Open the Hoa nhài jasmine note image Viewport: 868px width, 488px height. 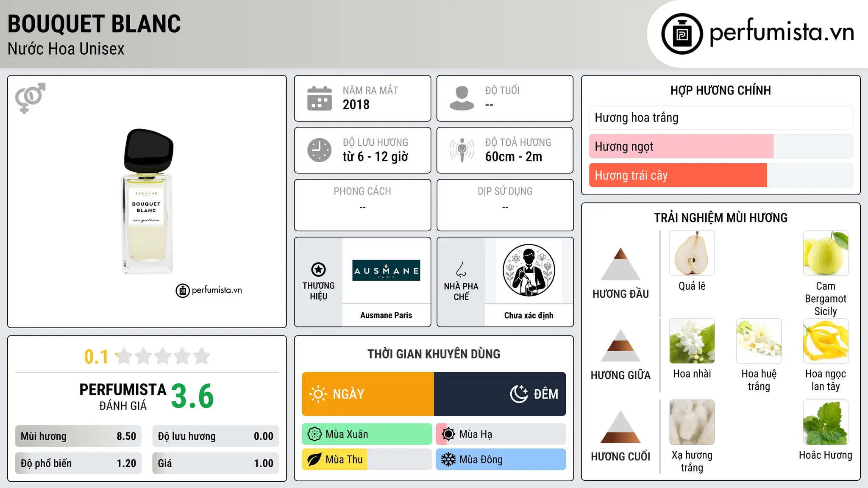(x=692, y=341)
